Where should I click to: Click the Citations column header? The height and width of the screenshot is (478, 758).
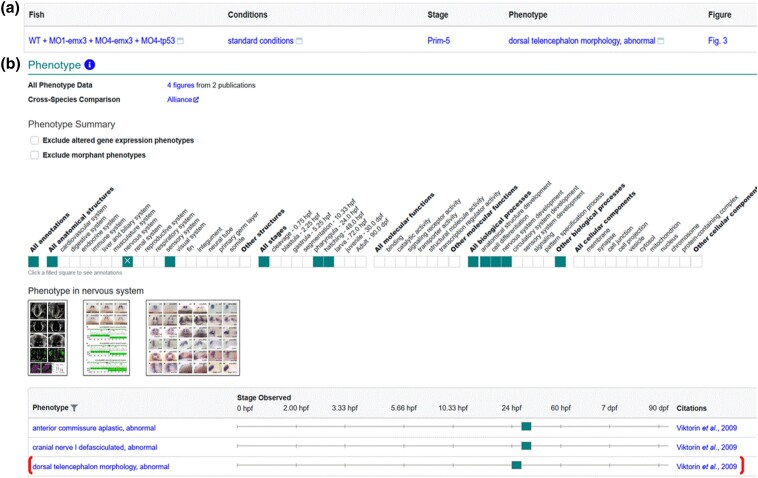click(x=691, y=408)
